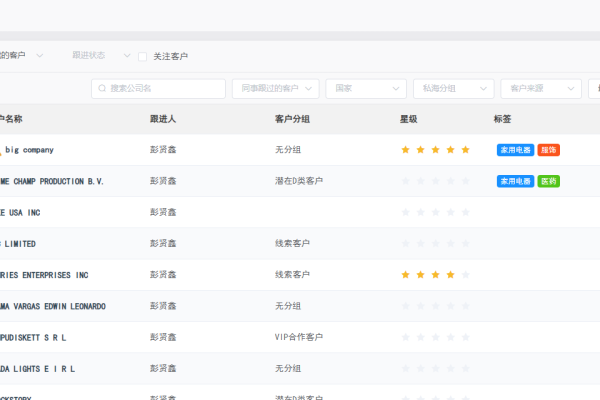Click the 星级 column header

pyautogui.click(x=409, y=119)
